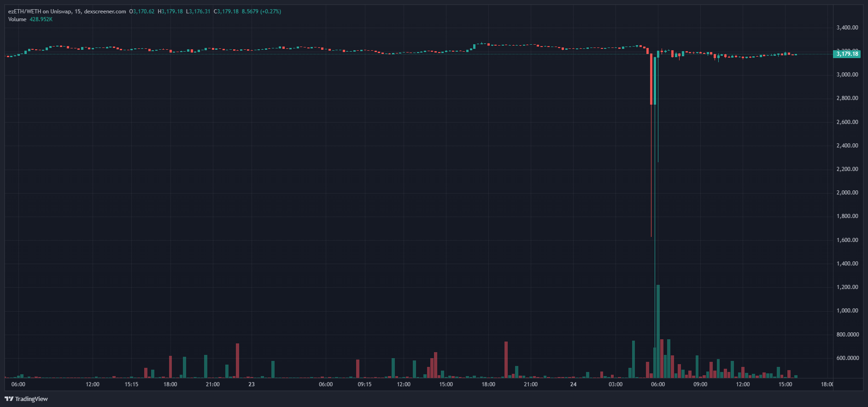Click the 2,000.00 label on the price axis
Screen dimensions: 868x407
click(x=847, y=193)
